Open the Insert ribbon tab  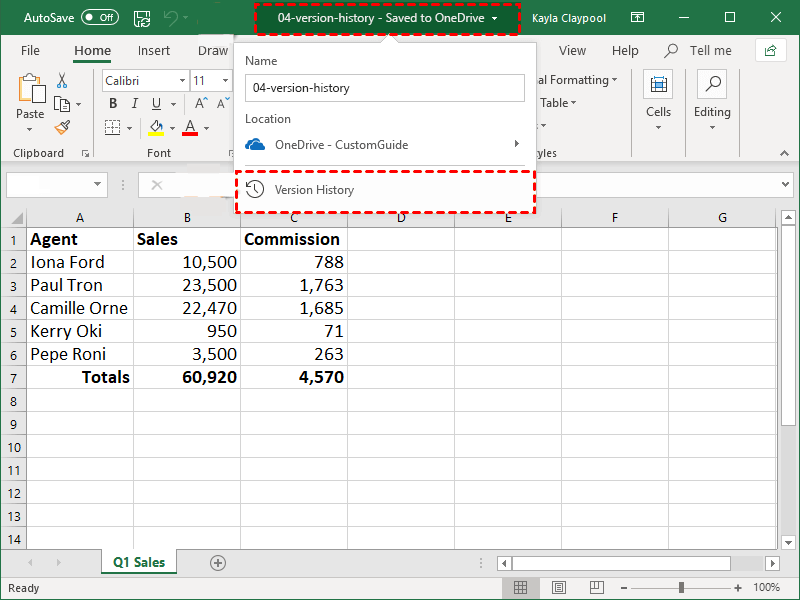[154, 51]
